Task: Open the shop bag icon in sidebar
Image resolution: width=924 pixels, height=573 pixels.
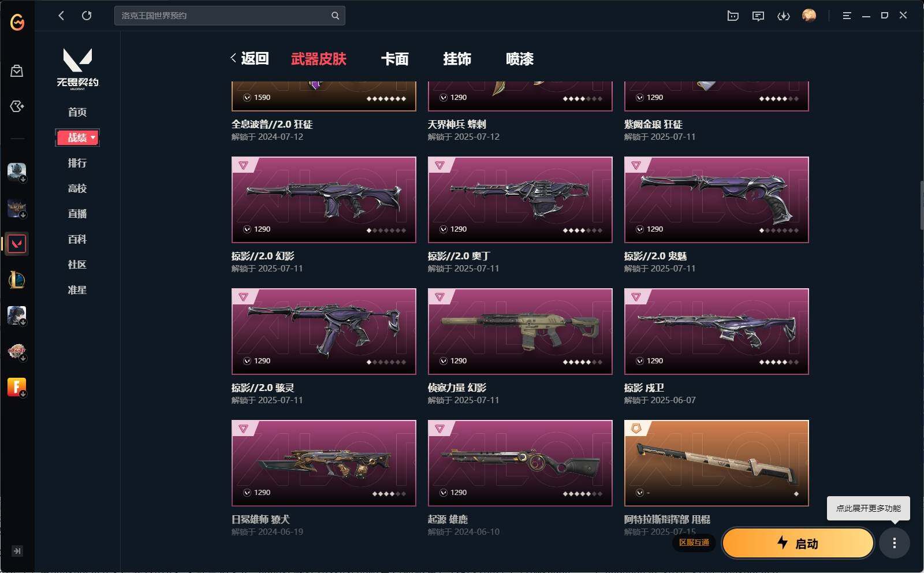Action: pyautogui.click(x=17, y=70)
